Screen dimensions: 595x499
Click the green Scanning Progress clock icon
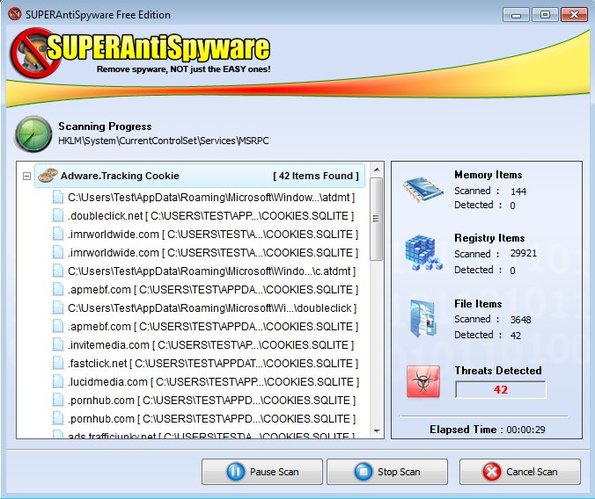[x=33, y=134]
